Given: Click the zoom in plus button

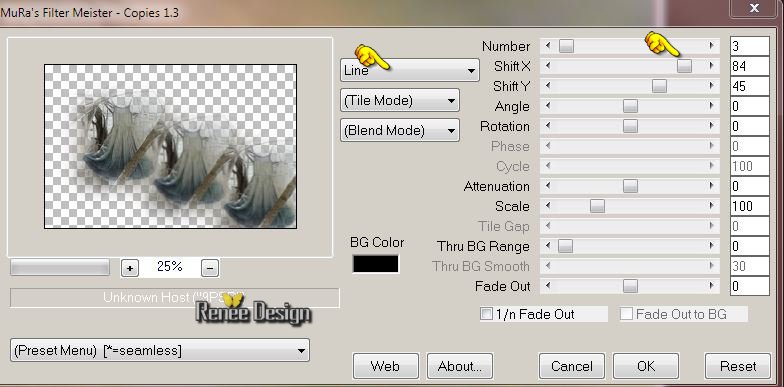Looking at the screenshot, I should [x=130, y=268].
